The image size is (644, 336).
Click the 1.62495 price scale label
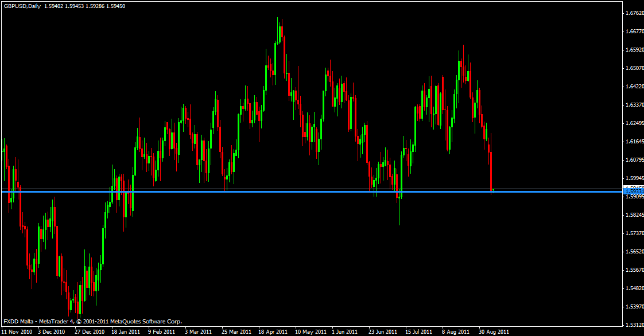(634, 123)
